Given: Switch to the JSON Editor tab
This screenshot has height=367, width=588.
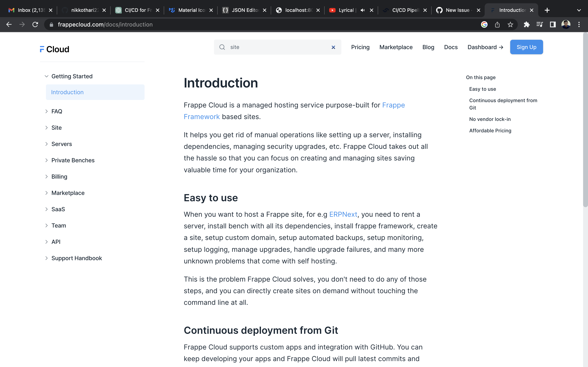Looking at the screenshot, I should point(243,10).
